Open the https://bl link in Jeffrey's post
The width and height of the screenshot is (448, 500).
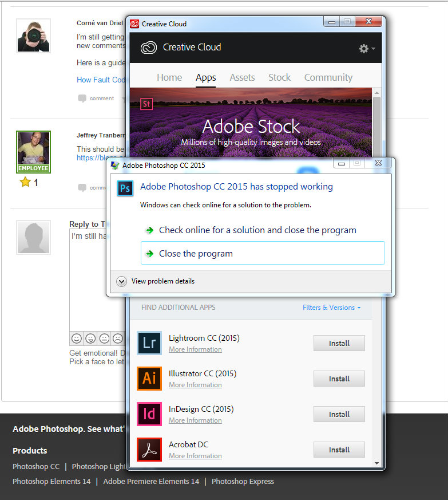[93, 158]
